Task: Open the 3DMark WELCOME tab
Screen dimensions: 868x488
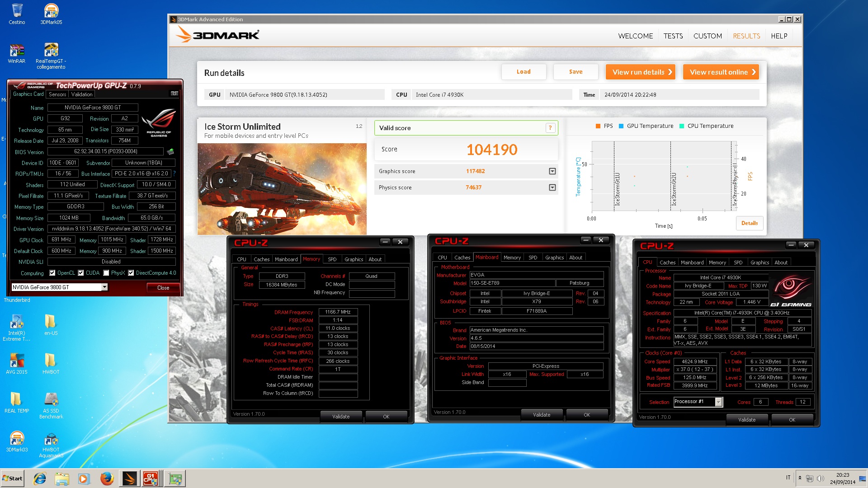Action: [x=636, y=36]
